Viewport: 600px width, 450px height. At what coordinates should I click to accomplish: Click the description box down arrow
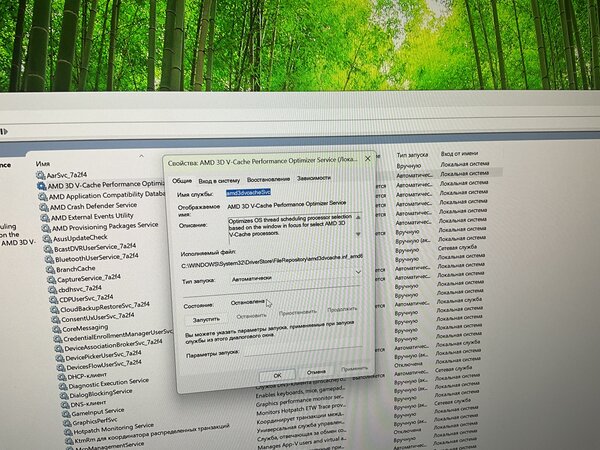pos(358,234)
